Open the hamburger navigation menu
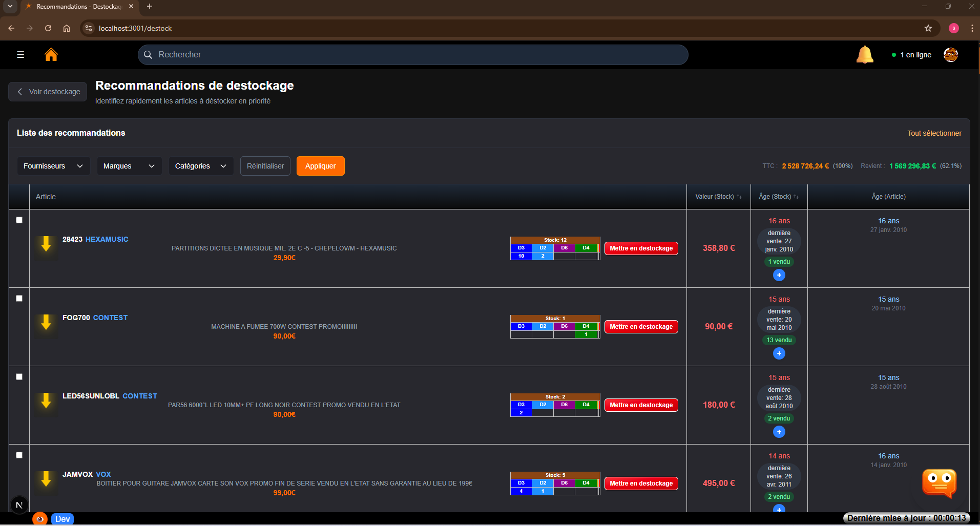Image resolution: width=980 pixels, height=526 pixels. [x=20, y=54]
